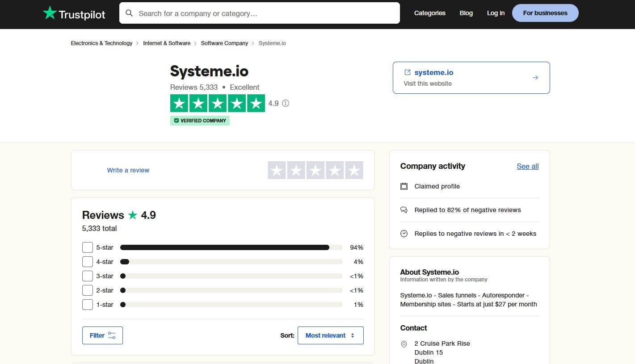This screenshot has width=635, height=364.
Task: Click the green star next to Reviews 4.9
Action: (133, 215)
